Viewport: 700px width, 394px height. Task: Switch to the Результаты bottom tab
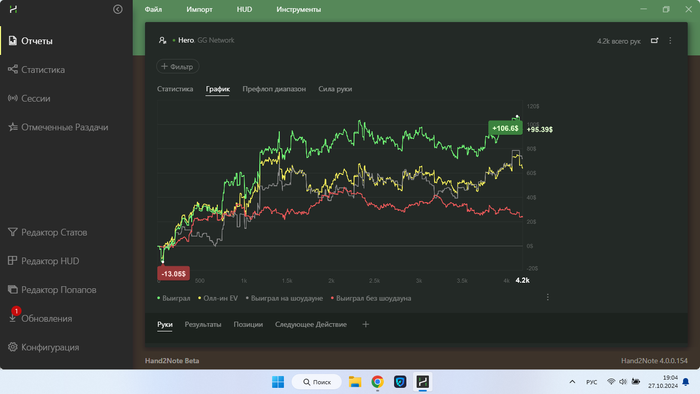pyautogui.click(x=203, y=324)
